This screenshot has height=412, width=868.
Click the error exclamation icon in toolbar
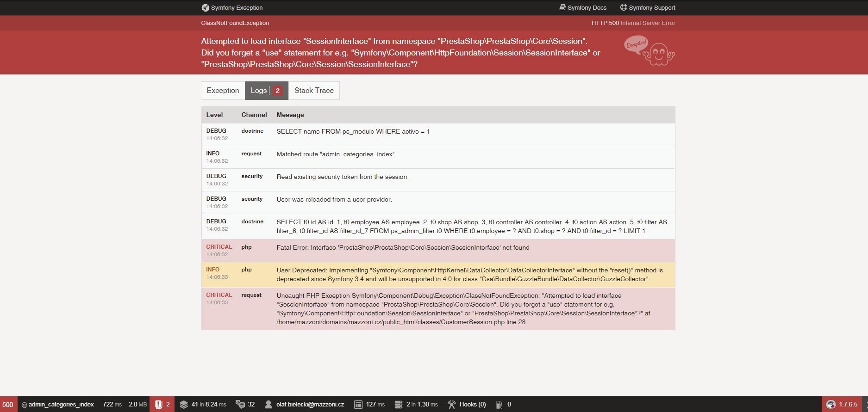point(159,404)
